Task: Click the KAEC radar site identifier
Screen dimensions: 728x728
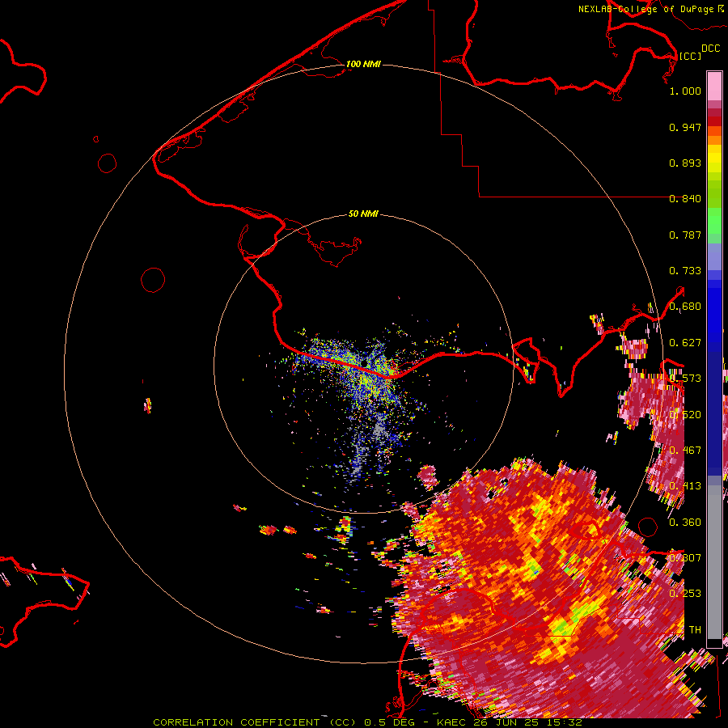Action: coord(451,722)
